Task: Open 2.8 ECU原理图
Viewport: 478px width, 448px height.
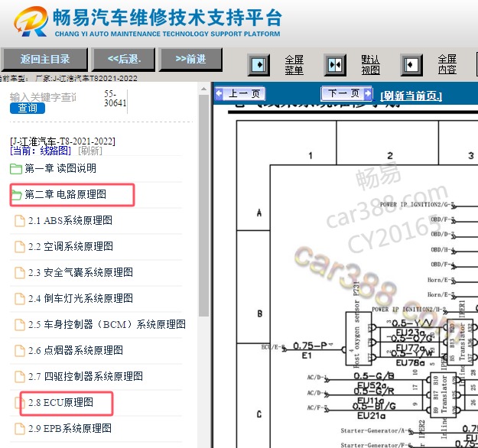Action: coord(60,402)
